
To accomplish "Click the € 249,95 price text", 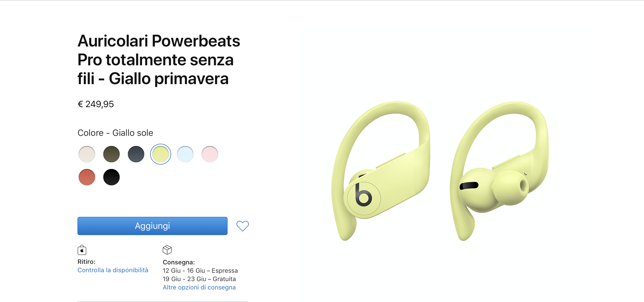I will point(96,104).
